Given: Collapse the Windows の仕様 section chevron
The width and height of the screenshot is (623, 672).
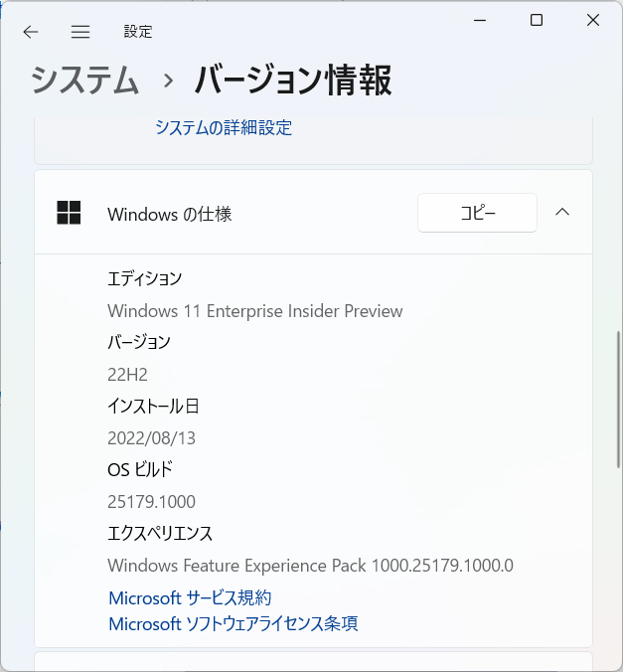Looking at the screenshot, I should pos(562,212).
